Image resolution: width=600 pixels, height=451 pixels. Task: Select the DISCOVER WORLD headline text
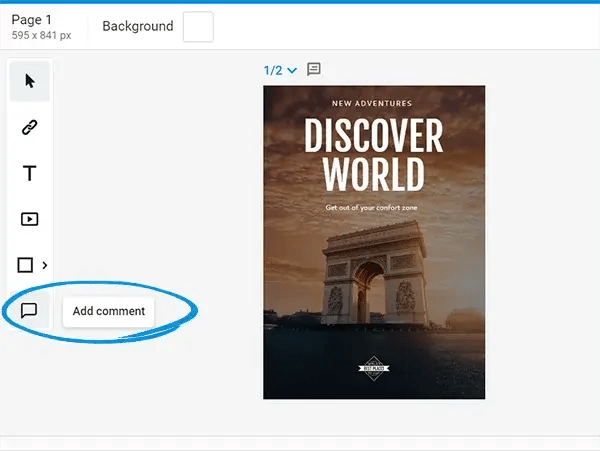coord(374,154)
